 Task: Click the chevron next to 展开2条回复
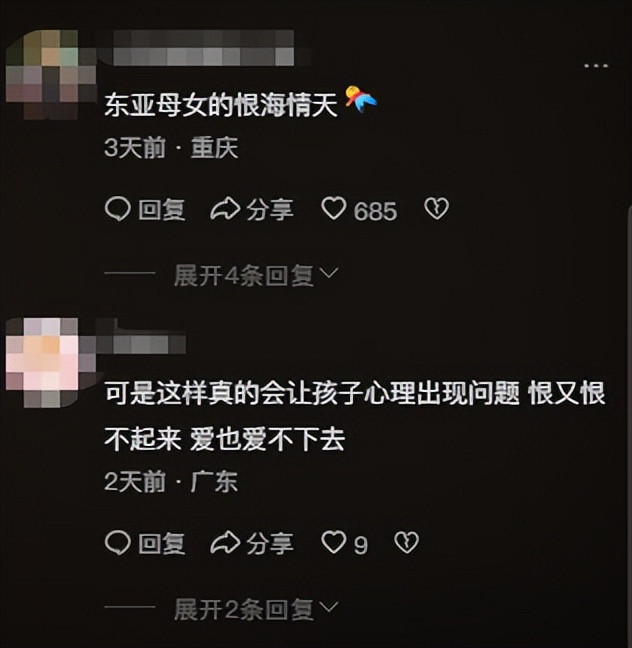[329, 608]
